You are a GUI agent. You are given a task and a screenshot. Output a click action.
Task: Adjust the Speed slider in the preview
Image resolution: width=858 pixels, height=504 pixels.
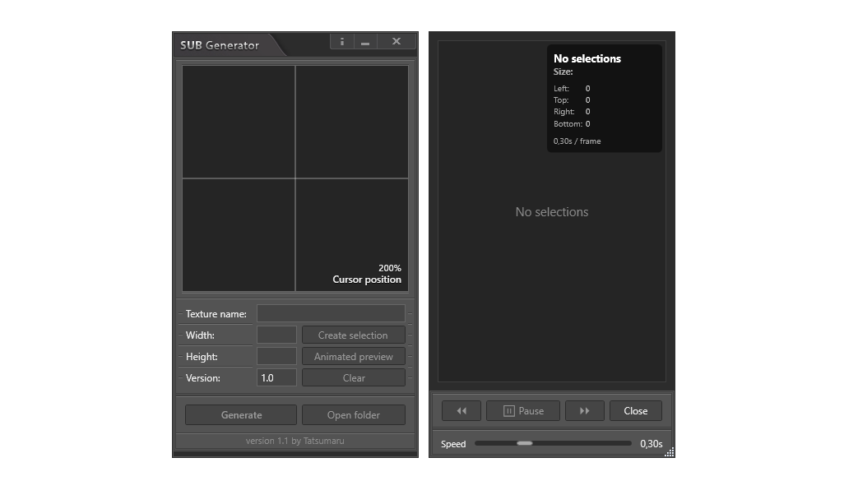click(525, 443)
